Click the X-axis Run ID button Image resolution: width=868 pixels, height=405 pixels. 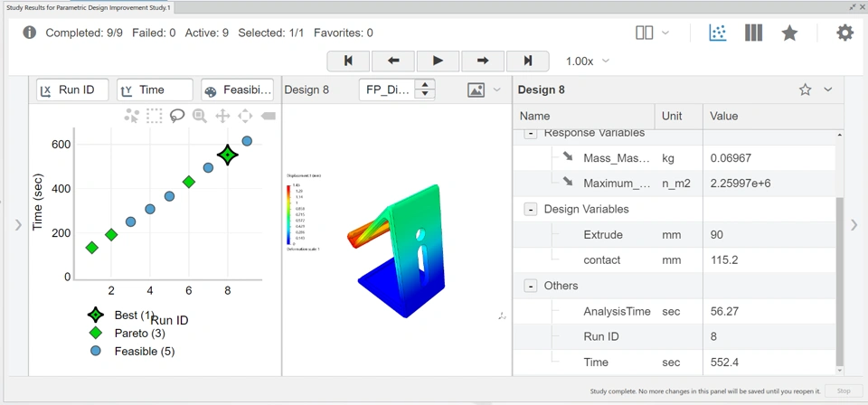tap(72, 89)
